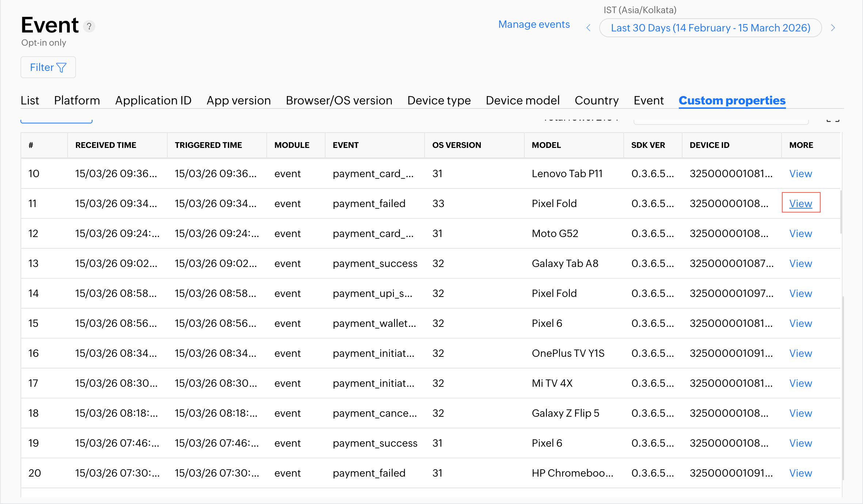
Task: Click the Manage events link
Action: tap(534, 24)
